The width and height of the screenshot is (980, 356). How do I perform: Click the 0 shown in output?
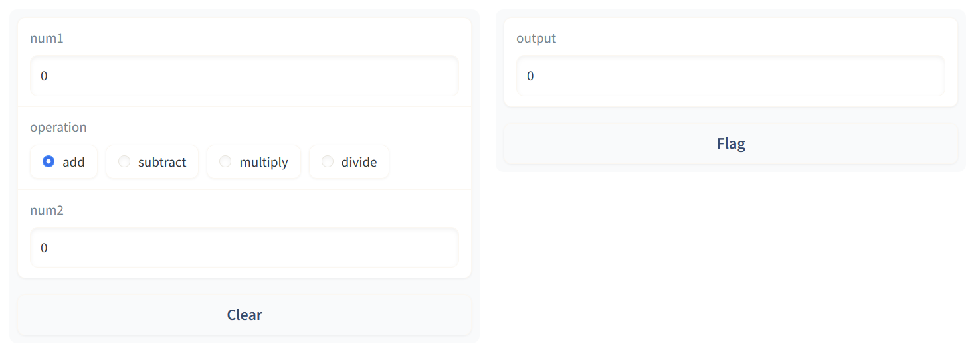[x=530, y=76]
